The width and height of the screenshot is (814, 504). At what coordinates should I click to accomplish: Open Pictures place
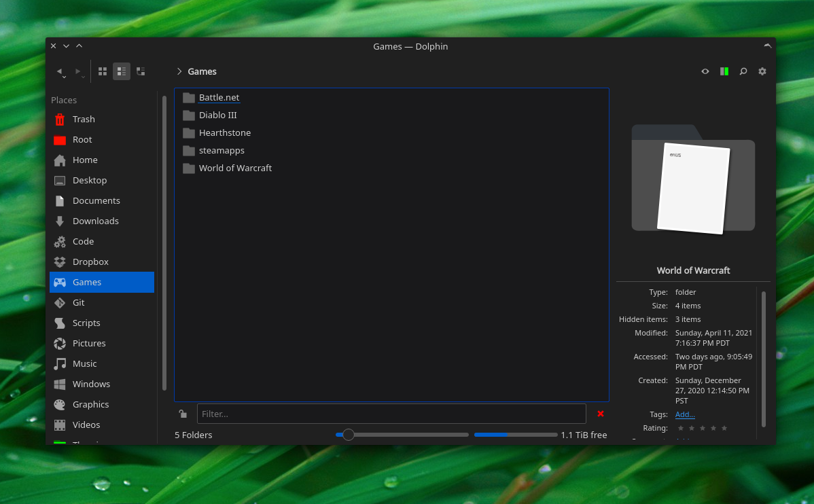102,343
